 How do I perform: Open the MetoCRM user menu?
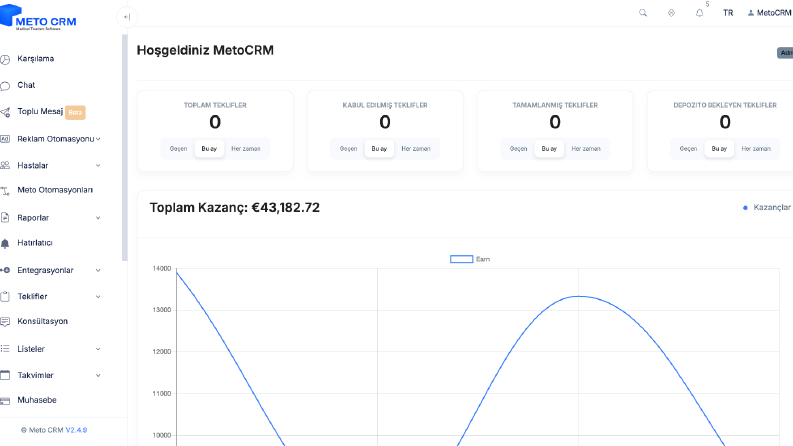769,13
